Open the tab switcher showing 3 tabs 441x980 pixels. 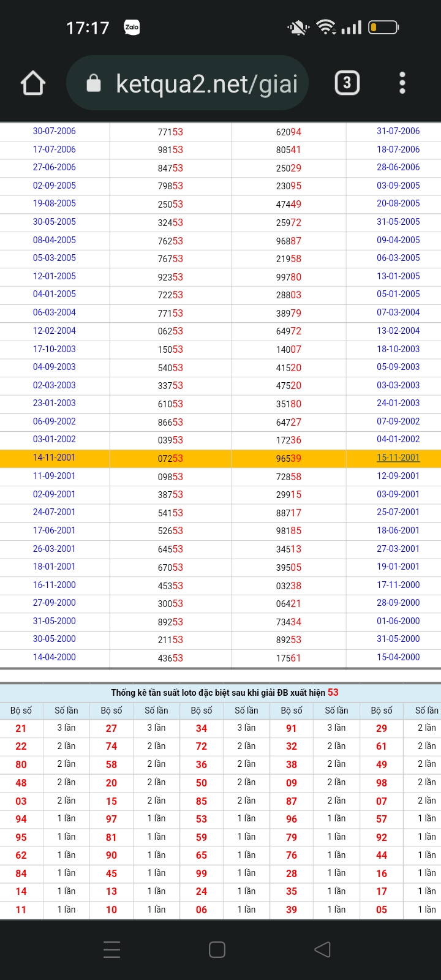click(x=347, y=83)
